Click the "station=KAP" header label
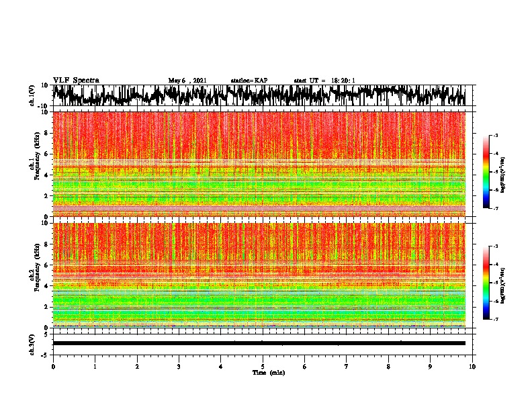The height and width of the screenshot is (411, 532). 249,81
